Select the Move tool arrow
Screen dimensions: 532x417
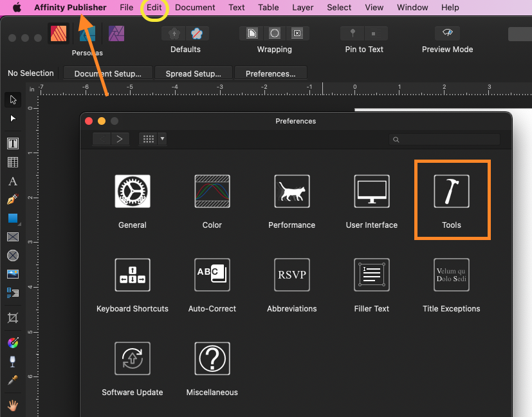pyautogui.click(x=13, y=100)
